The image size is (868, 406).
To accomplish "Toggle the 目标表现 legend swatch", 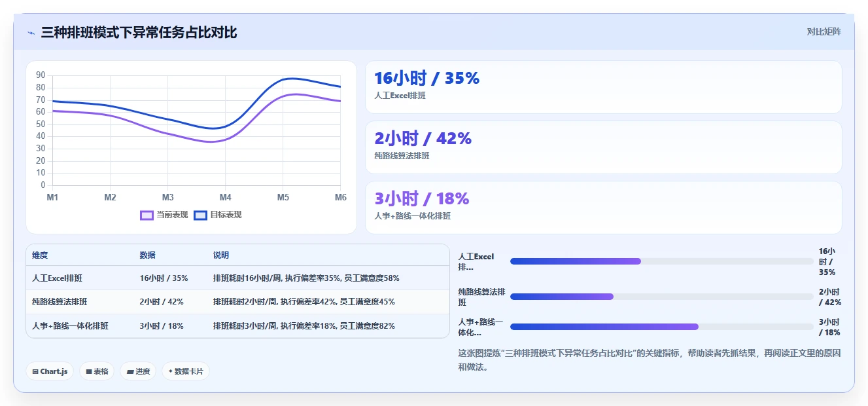I will coord(201,215).
